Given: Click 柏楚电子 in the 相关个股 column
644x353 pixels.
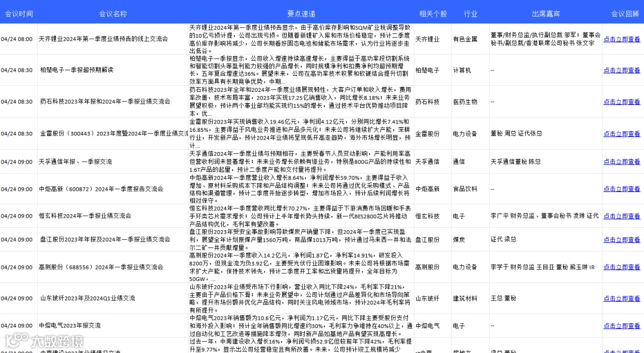Looking at the screenshot, I should point(427,70).
